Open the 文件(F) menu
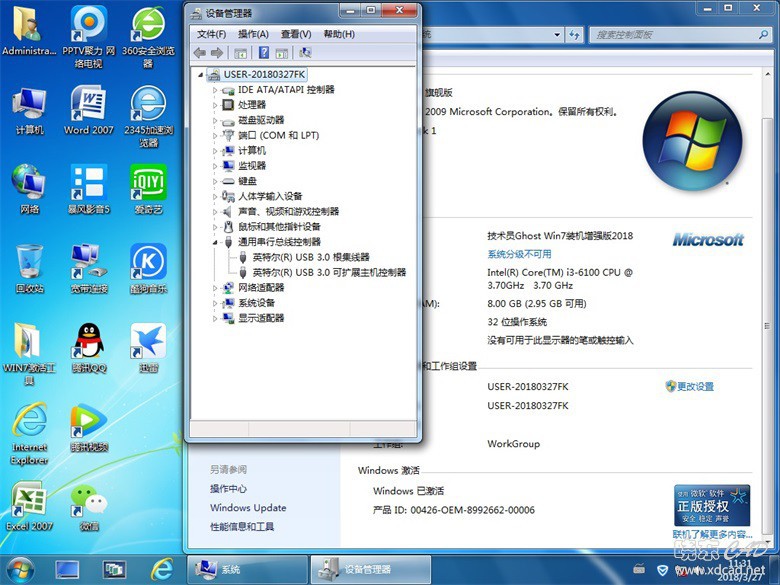 pyautogui.click(x=211, y=34)
